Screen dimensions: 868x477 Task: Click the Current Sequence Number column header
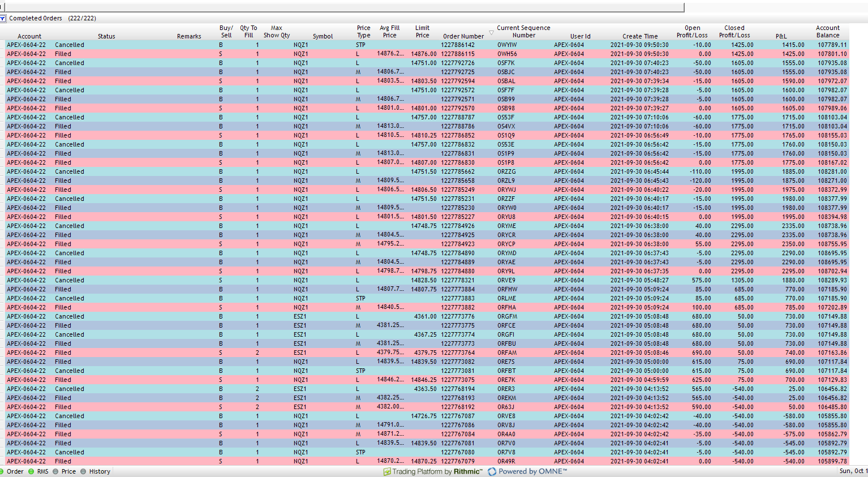tap(523, 32)
